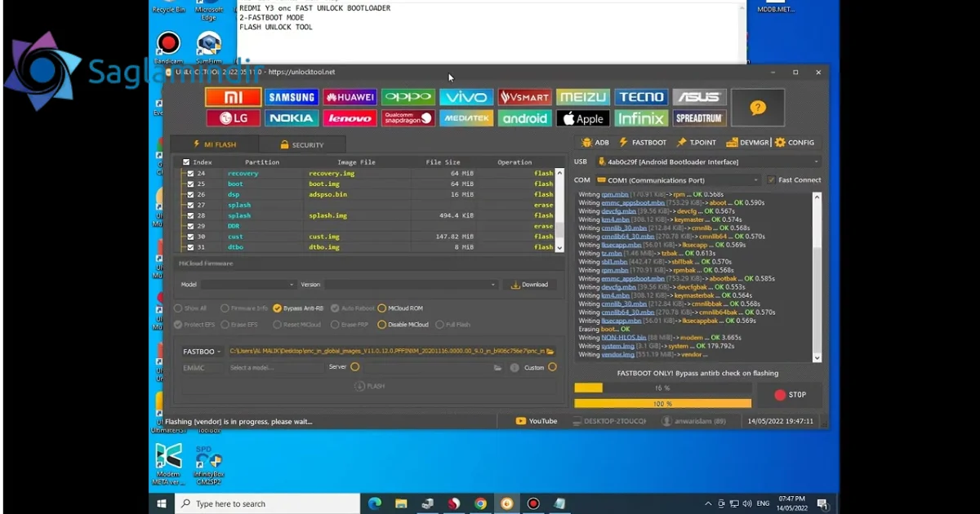
Task: Open the OPPO brand section
Action: click(x=408, y=97)
